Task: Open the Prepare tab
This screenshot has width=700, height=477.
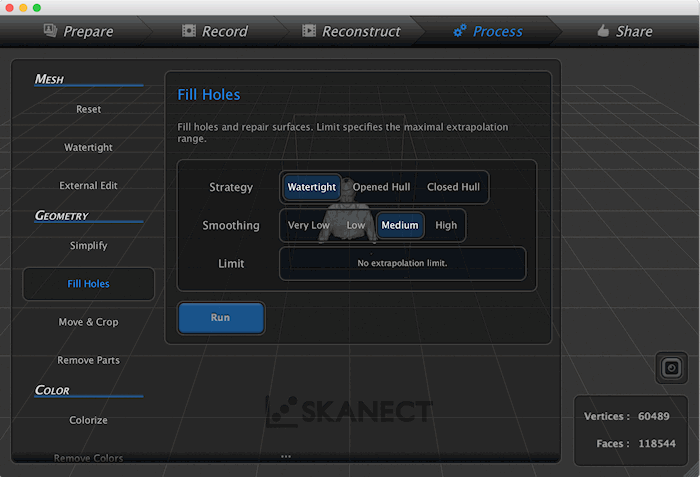Action: pos(79,31)
